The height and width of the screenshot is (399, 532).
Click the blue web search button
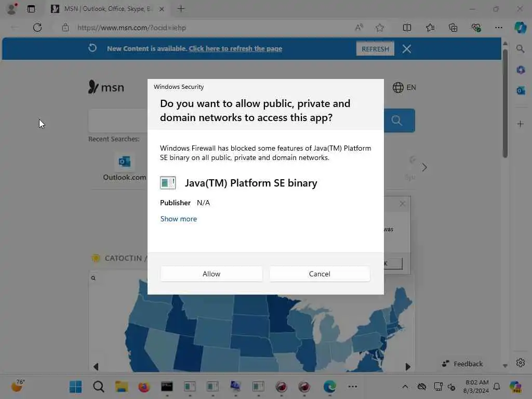click(x=399, y=121)
